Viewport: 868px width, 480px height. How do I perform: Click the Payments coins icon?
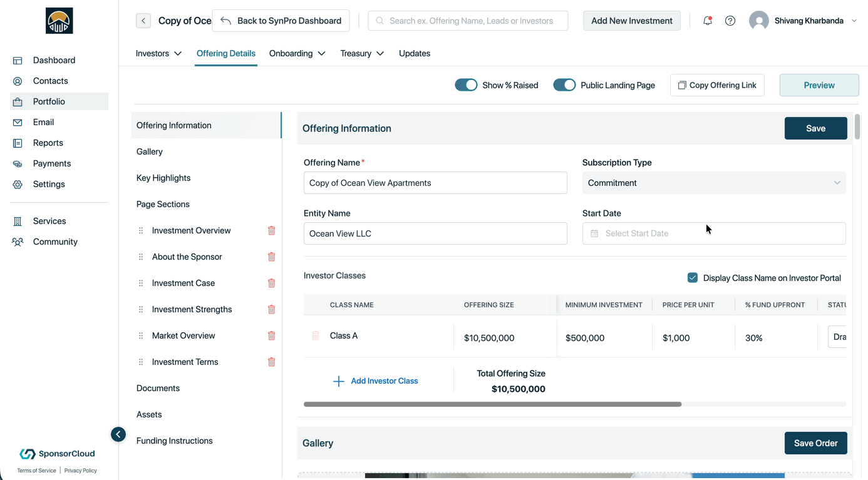pos(18,164)
